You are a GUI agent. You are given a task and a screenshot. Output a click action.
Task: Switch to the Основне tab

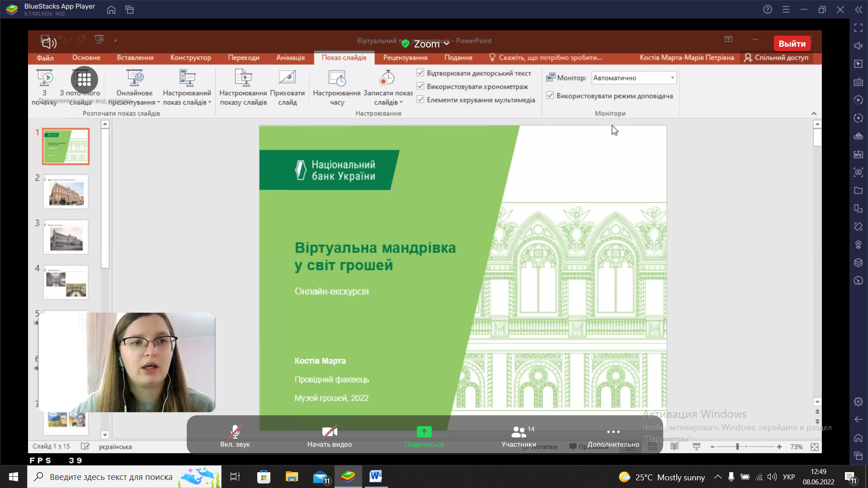tap(86, 58)
